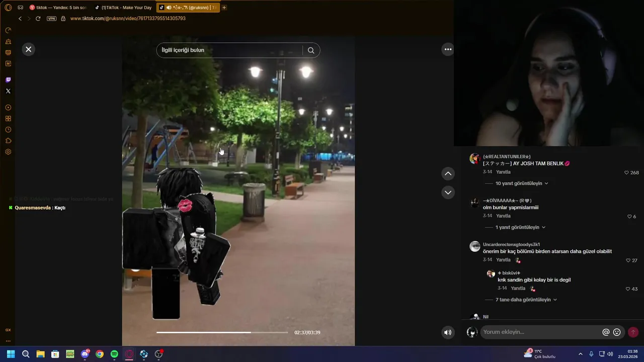Open the three-dots more options menu
The width and height of the screenshot is (644, 362).
pyautogui.click(x=448, y=49)
